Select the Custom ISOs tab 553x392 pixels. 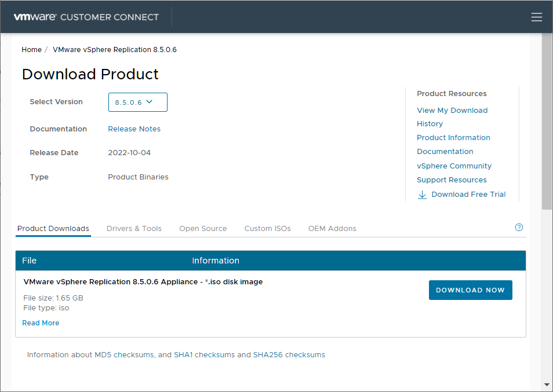(x=267, y=229)
